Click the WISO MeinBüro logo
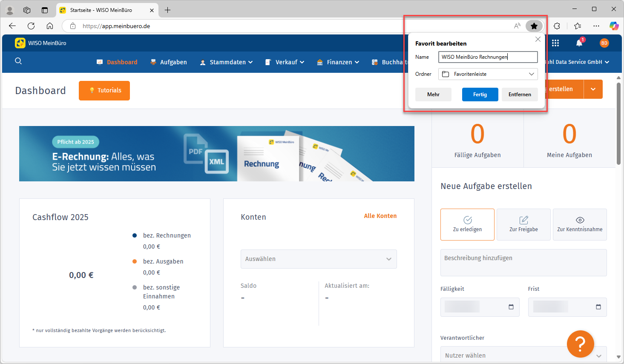 pos(40,43)
